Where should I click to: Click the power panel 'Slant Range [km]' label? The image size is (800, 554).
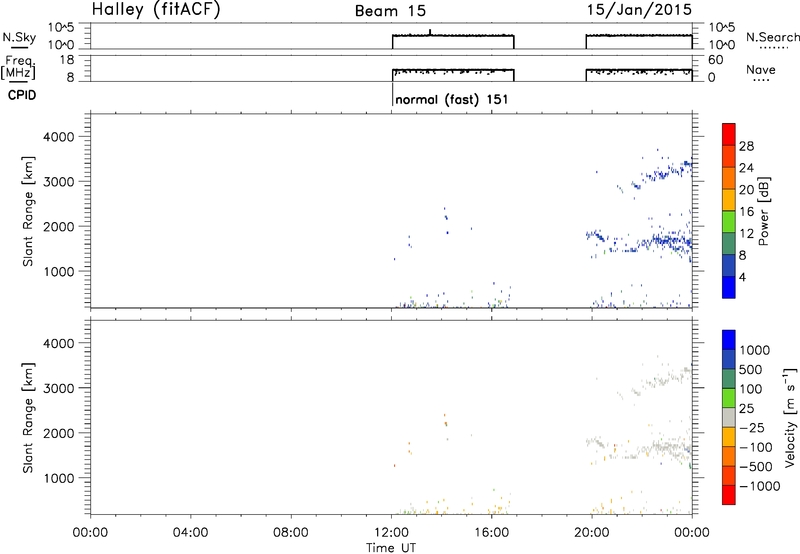(28, 211)
